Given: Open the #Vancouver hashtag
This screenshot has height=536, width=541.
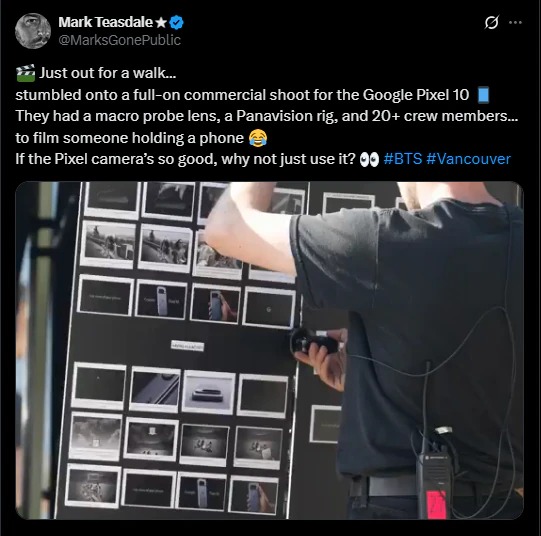Looking at the screenshot, I should pyautogui.click(x=468, y=159).
